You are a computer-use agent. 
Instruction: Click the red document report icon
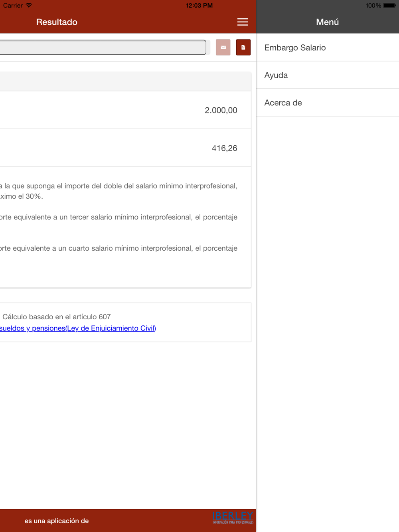pos(243,47)
